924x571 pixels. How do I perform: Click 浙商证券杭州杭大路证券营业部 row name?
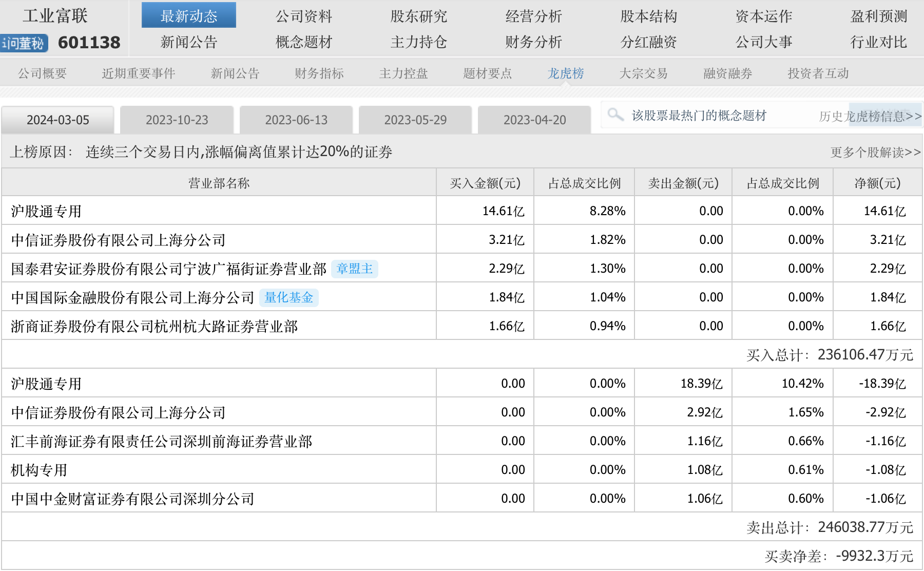tap(154, 326)
